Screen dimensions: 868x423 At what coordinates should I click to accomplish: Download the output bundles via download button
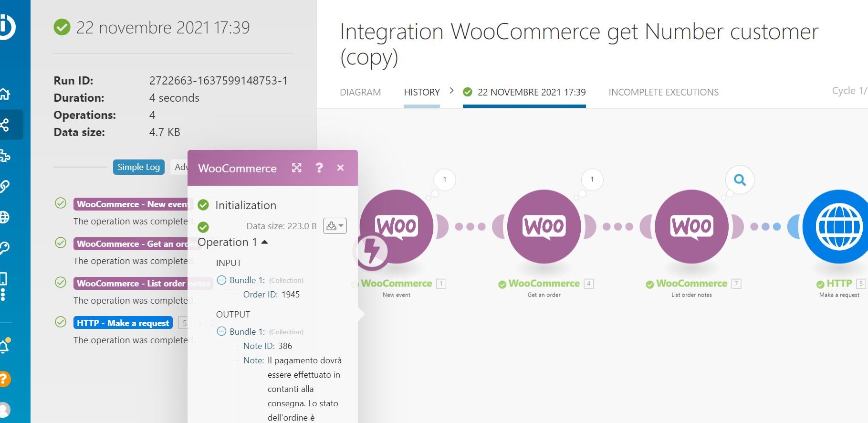[x=335, y=226]
